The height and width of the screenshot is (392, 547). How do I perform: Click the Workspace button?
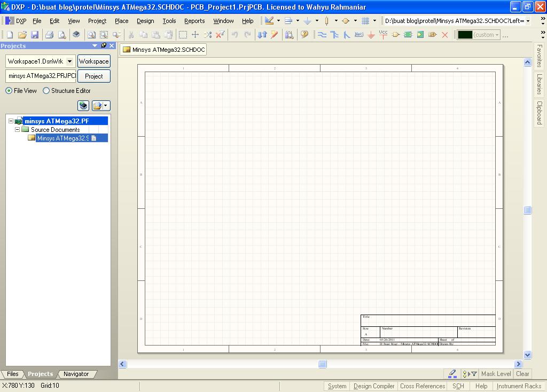tap(93, 61)
